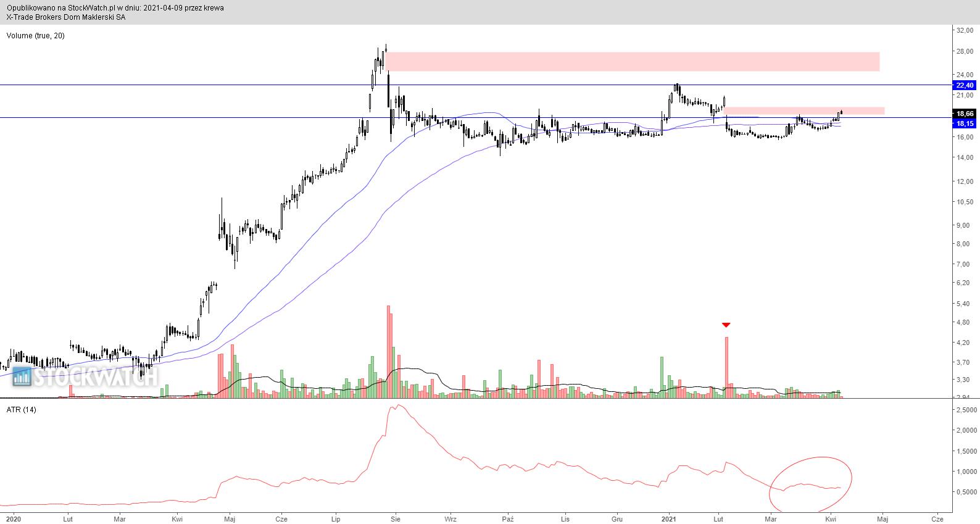Click the large upper pink resistance zone
980x524 pixels.
pyautogui.click(x=633, y=62)
